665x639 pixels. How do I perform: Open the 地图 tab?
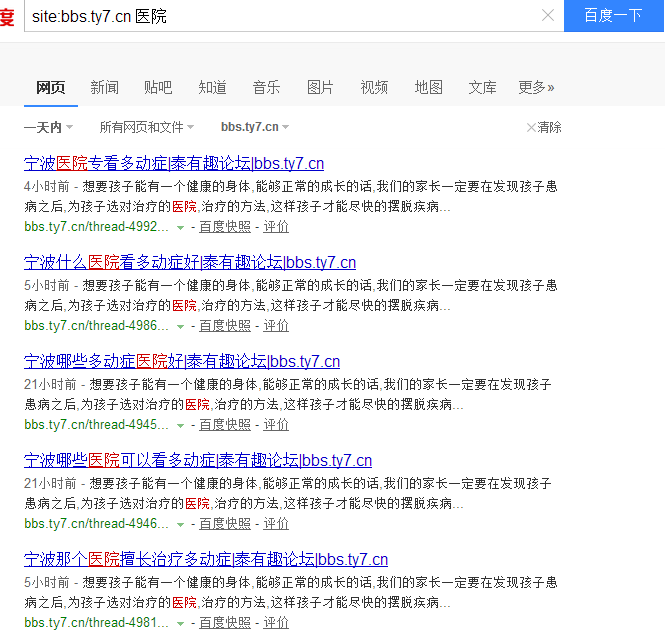point(428,87)
